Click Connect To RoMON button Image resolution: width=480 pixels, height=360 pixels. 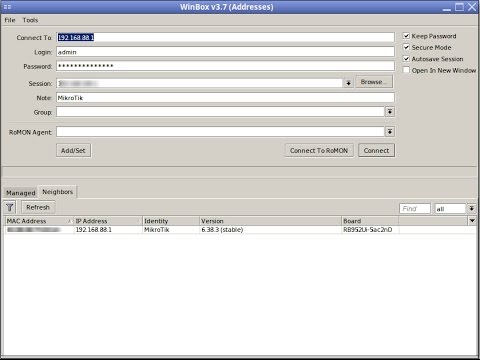tap(319, 150)
